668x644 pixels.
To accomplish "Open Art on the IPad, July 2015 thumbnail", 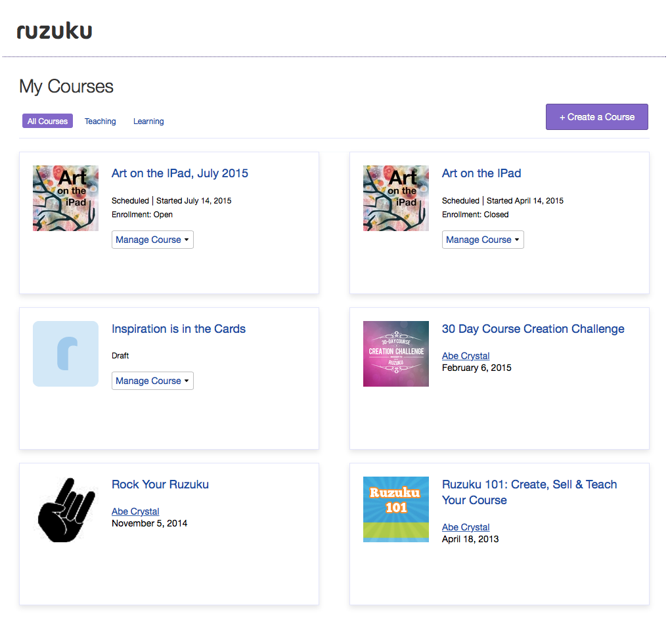I will click(66, 198).
